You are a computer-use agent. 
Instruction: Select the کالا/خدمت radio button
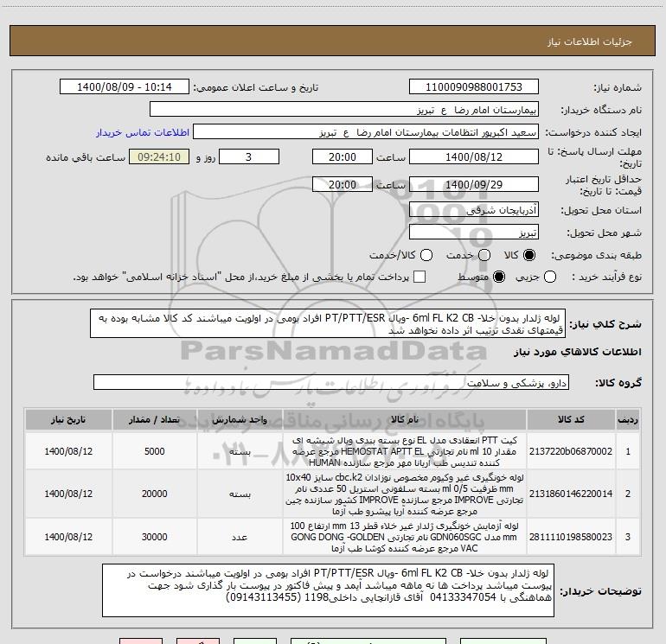426,255
